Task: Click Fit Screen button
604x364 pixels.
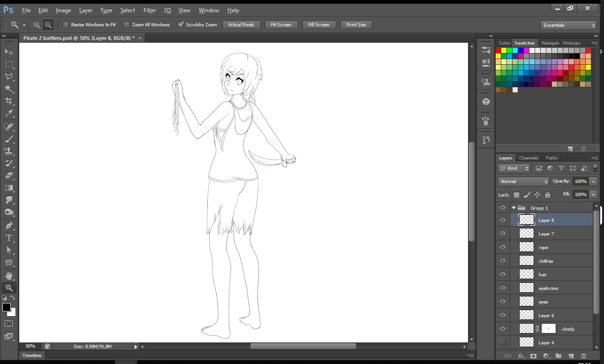Action: click(281, 25)
